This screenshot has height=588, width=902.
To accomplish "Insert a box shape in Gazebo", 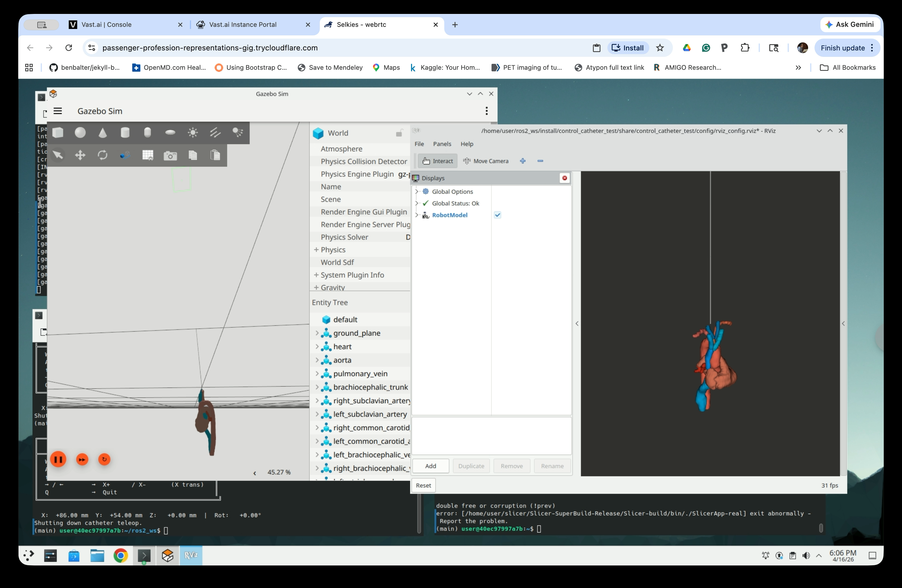I will coord(58,133).
